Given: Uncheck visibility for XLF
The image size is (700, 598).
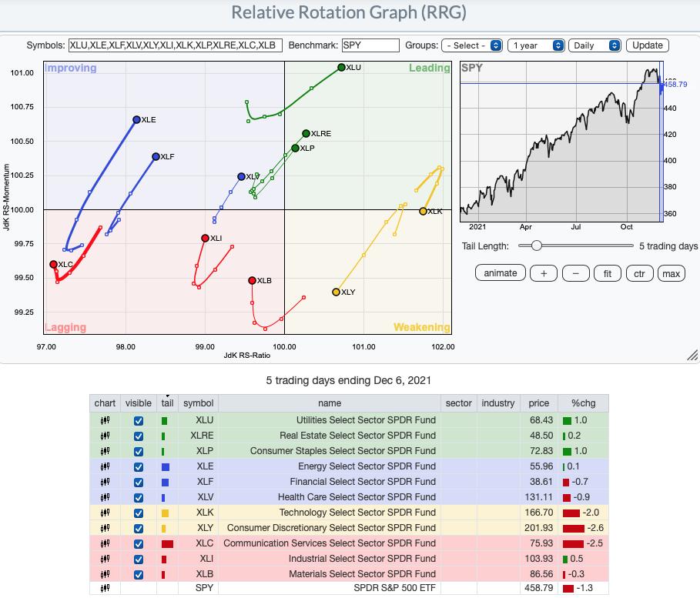Looking at the screenshot, I should coord(139,483).
